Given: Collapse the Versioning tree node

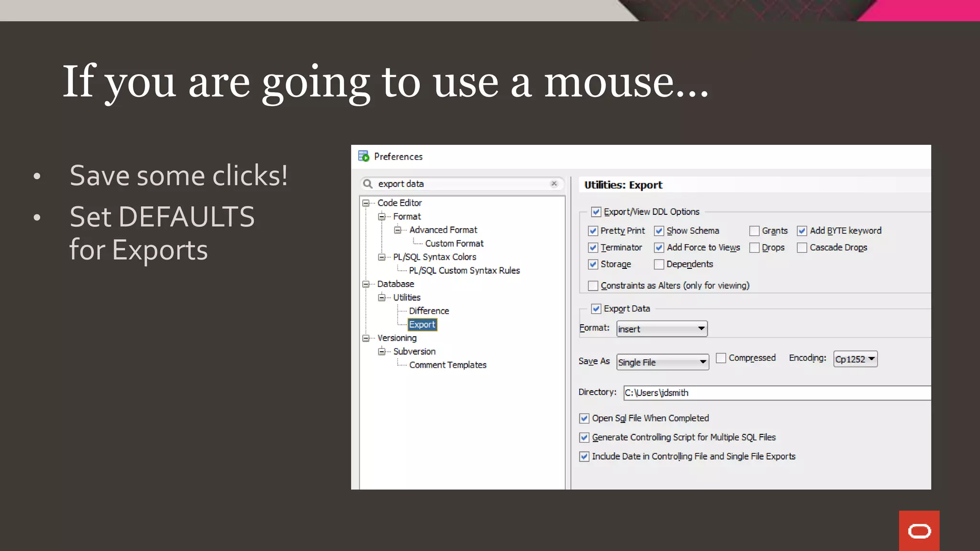Looking at the screenshot, I should 366,338.
